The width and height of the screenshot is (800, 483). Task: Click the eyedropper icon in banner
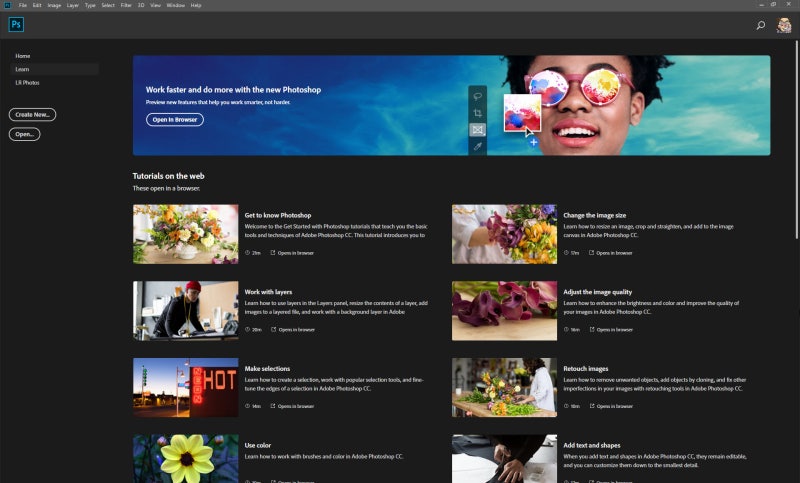click(x=478, y=146)
